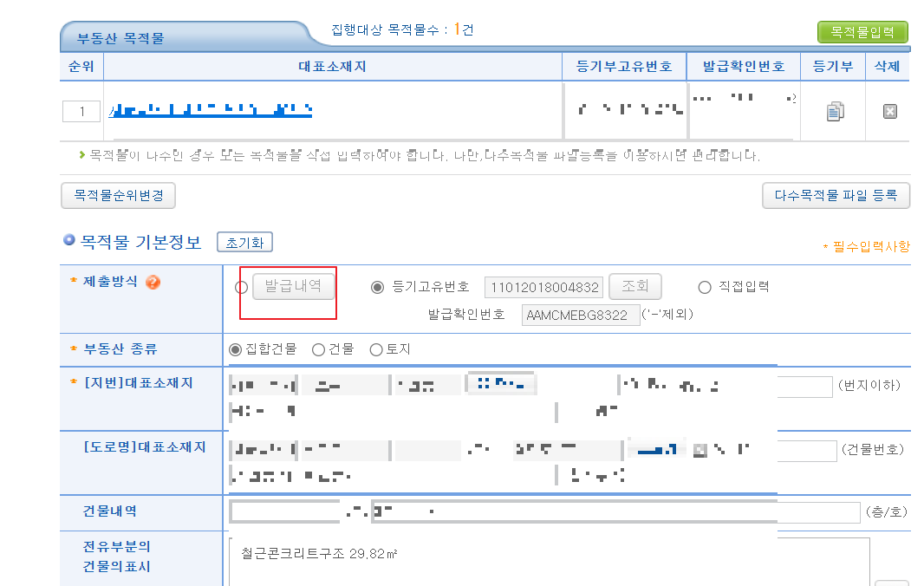Click the 등기부 column header
Viewport: 924px width, 586px height.
click(x=833, y=67)
